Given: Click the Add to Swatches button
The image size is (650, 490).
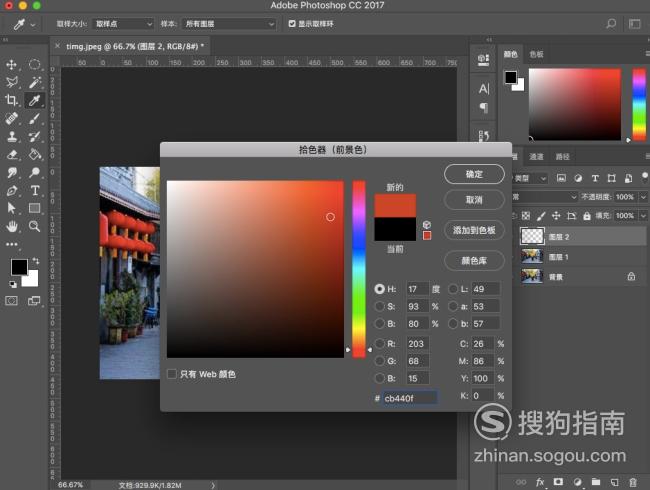Looking at the screenshot, I should (474, 230).
